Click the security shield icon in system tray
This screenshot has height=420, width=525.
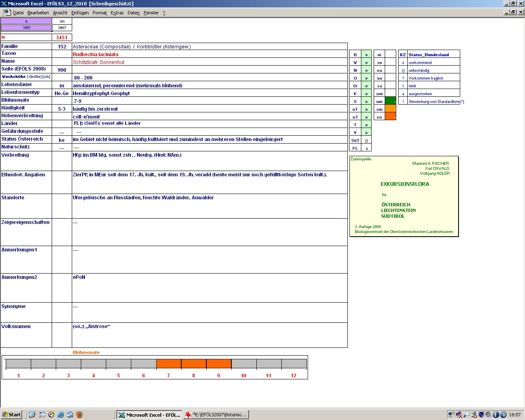pyautogui.click(x=482, y=415)
